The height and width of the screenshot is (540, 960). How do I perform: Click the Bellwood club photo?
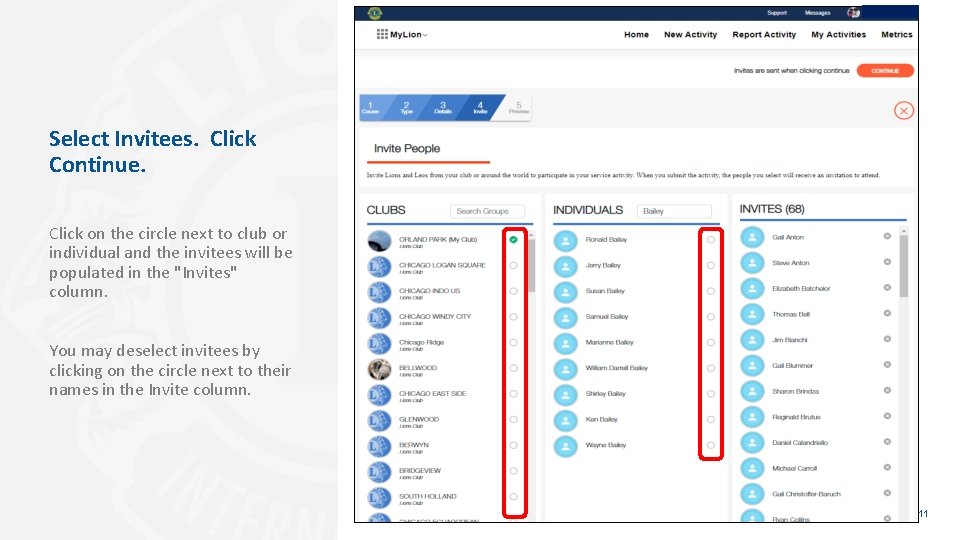pyautogui.click(x=379, y=369)
